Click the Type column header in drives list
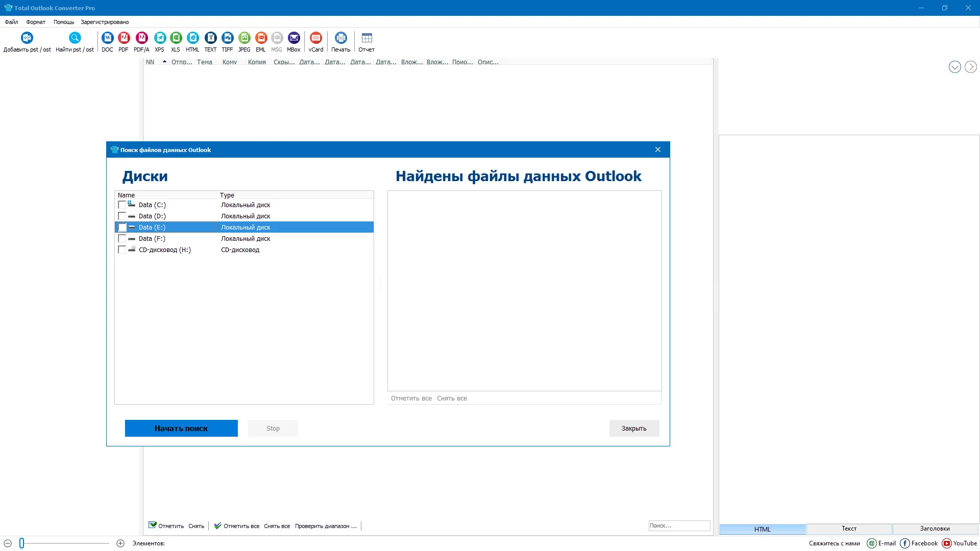 (296, 195)
